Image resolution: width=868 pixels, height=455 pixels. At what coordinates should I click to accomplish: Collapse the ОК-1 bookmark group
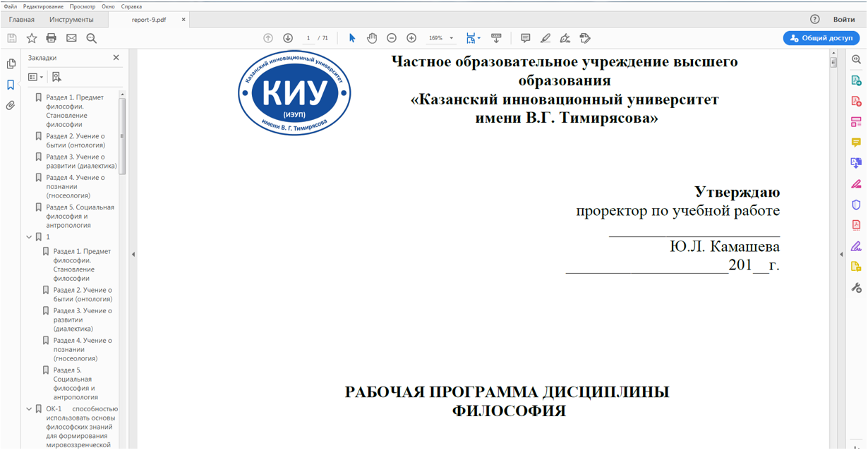[x=29, y=409]
